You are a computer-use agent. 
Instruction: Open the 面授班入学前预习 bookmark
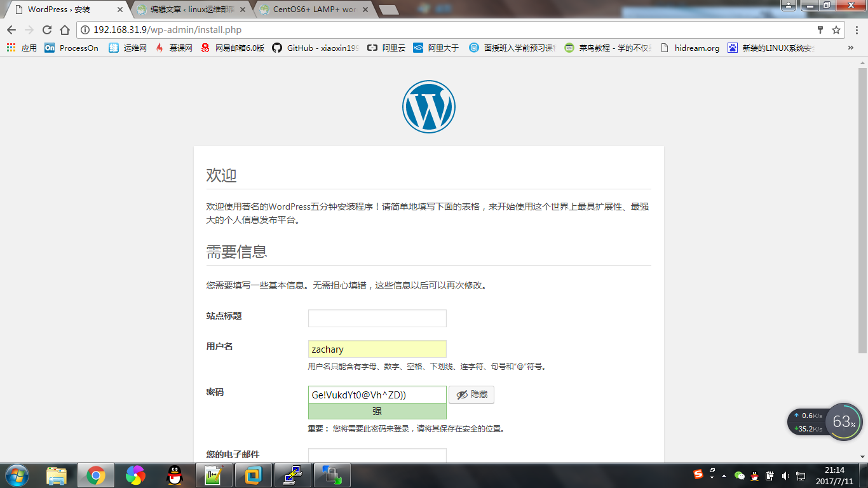point(512,48)
